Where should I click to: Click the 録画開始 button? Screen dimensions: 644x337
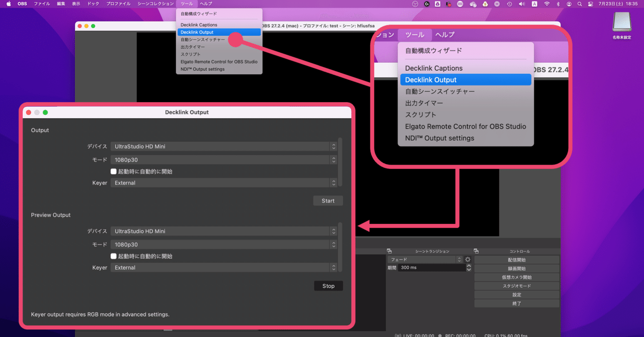pos(517,269)
